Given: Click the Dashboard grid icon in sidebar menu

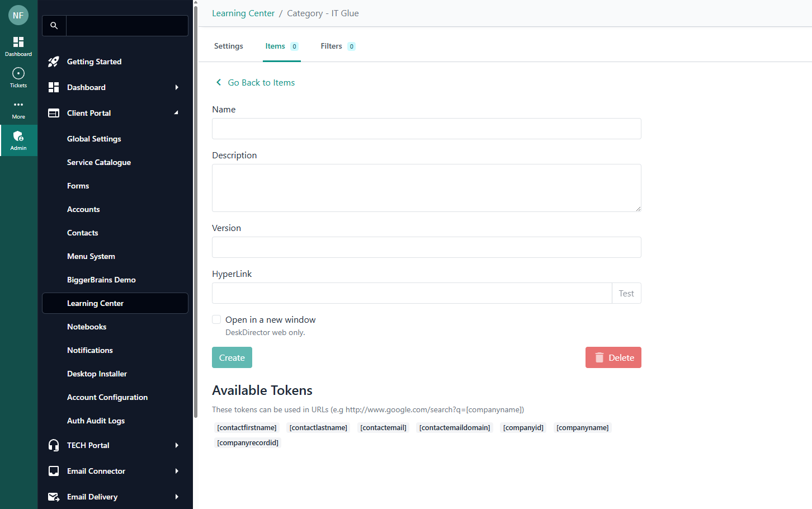Looking at the screenshot, I should point(54,87).
